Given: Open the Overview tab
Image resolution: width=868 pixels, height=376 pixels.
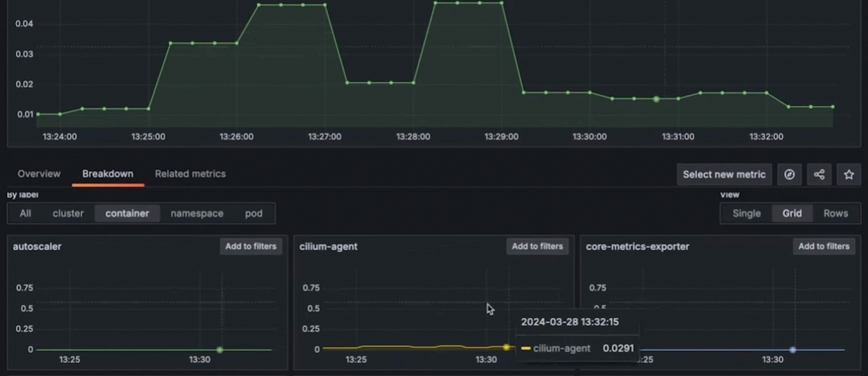Looking at the screenshot, I should point(39,174).
